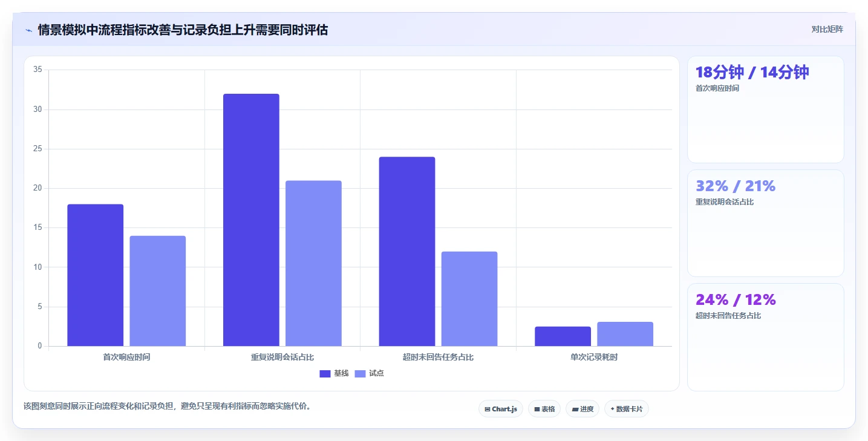
Task: Click the pilot bar for 首次响应时间
Action: 158,291
